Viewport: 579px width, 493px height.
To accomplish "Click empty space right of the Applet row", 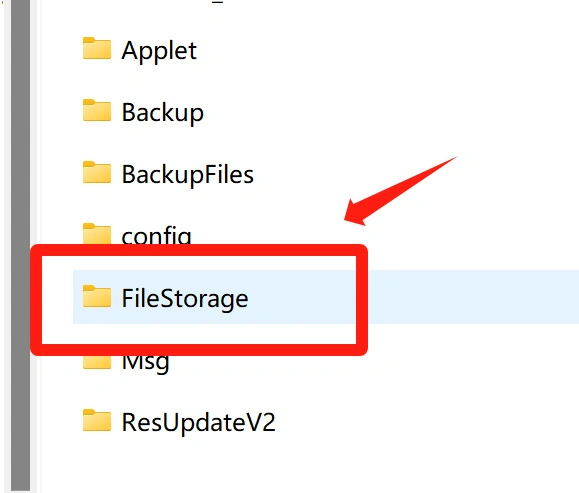I will click(388, 51).
